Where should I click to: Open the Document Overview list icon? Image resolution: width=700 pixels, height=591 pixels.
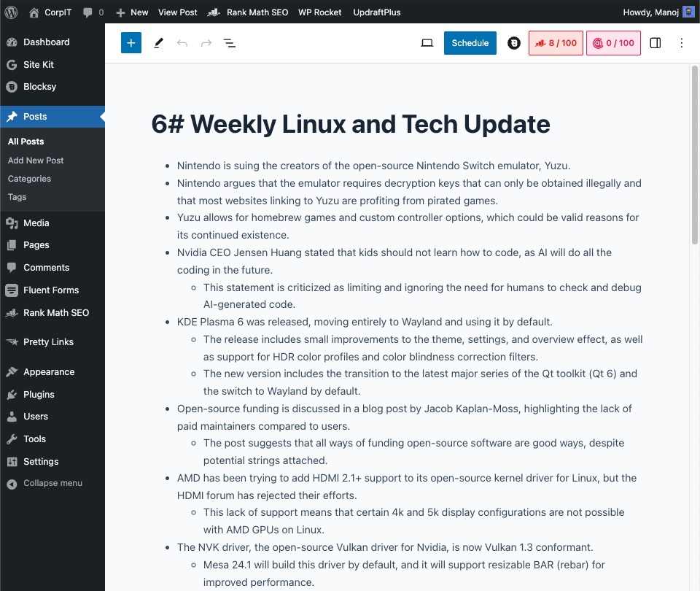(230, 43)
